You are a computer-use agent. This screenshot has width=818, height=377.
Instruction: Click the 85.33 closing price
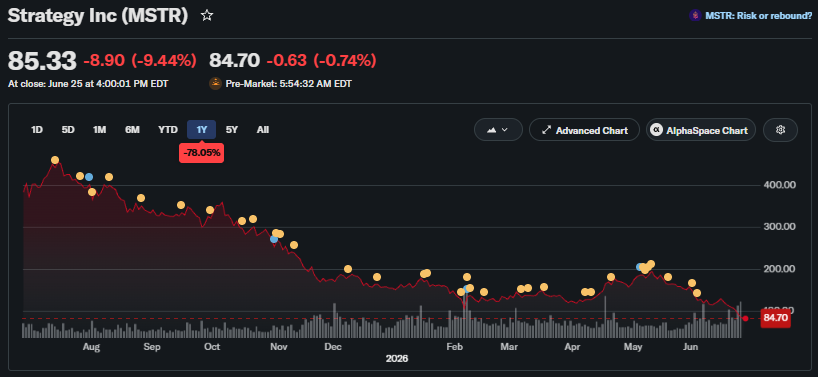point(42,60)
